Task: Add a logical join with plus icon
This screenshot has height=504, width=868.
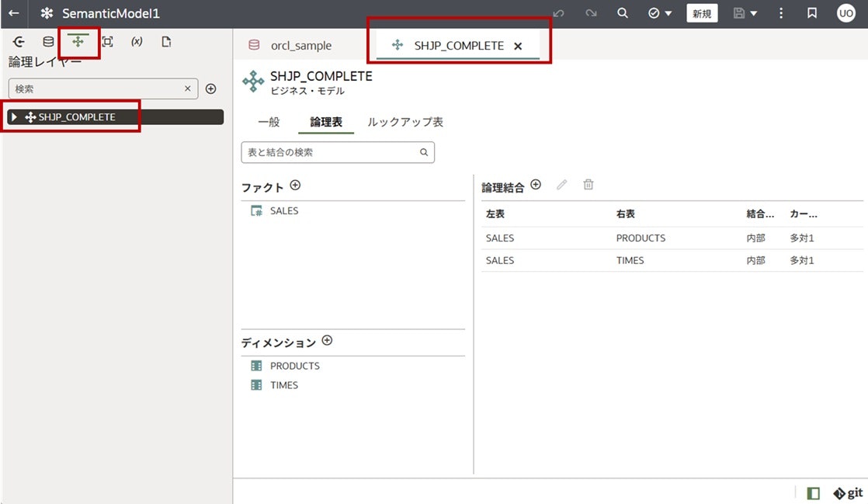Action: pos(536,185)
